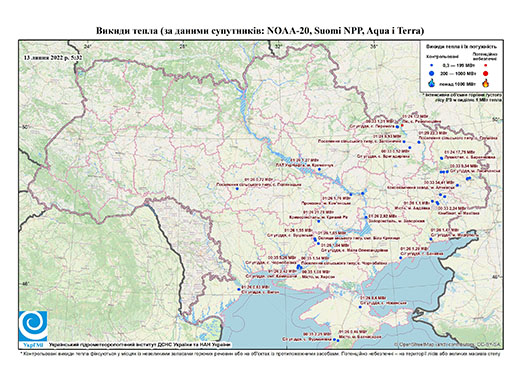The image size is (520, 368).
Task: Click the orange flame icon in legend
Action: 486,83
